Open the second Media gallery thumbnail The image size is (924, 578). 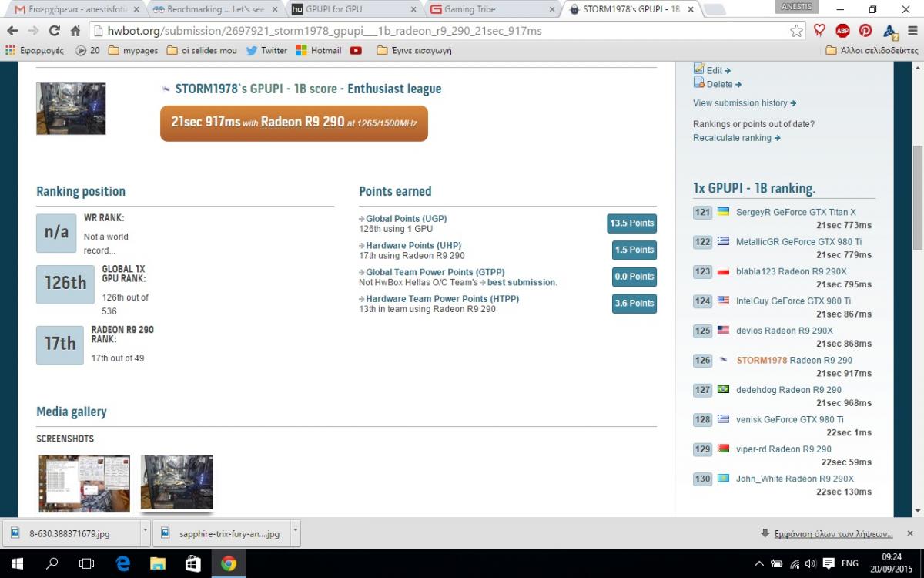(176, 482)
